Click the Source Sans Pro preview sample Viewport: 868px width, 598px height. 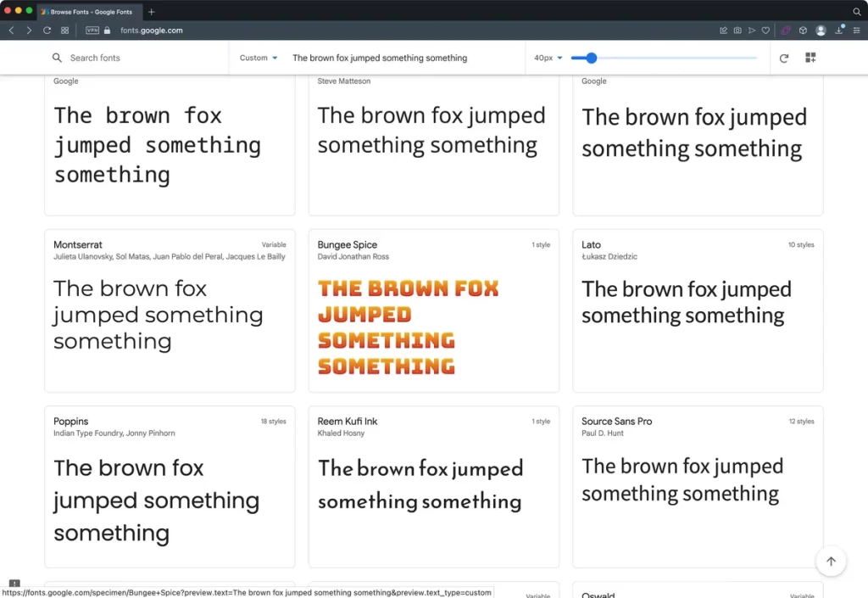pyautogui.click(x=682, y=479)
